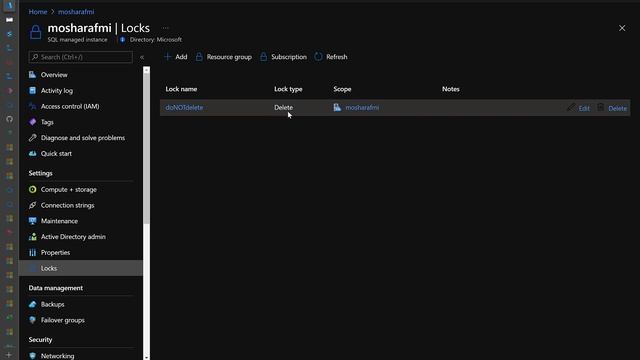Close the Locks blade
The width and height of the screenshot is (640, 360).
[622, 28]
